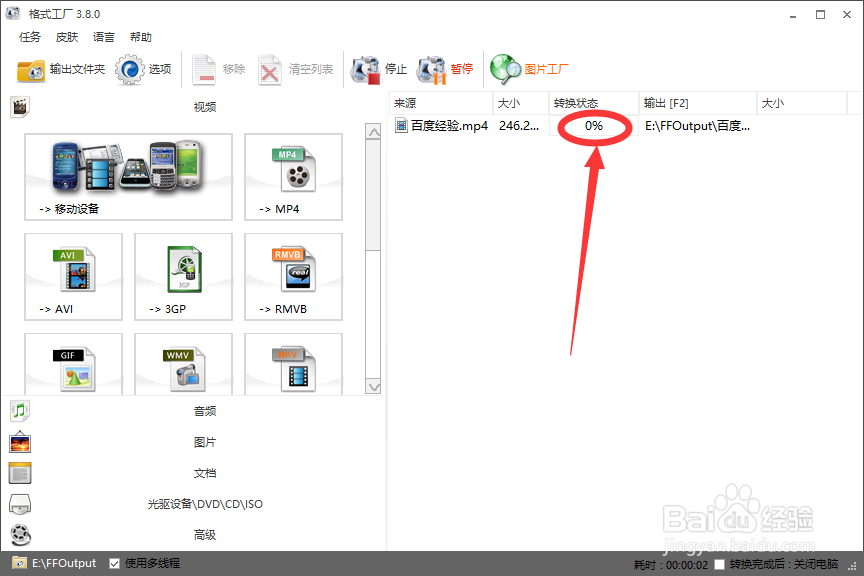Launch 图片工厂 picture factory
Screen dimensions: 864x576
pyautogui.click(x=529, y=69)
